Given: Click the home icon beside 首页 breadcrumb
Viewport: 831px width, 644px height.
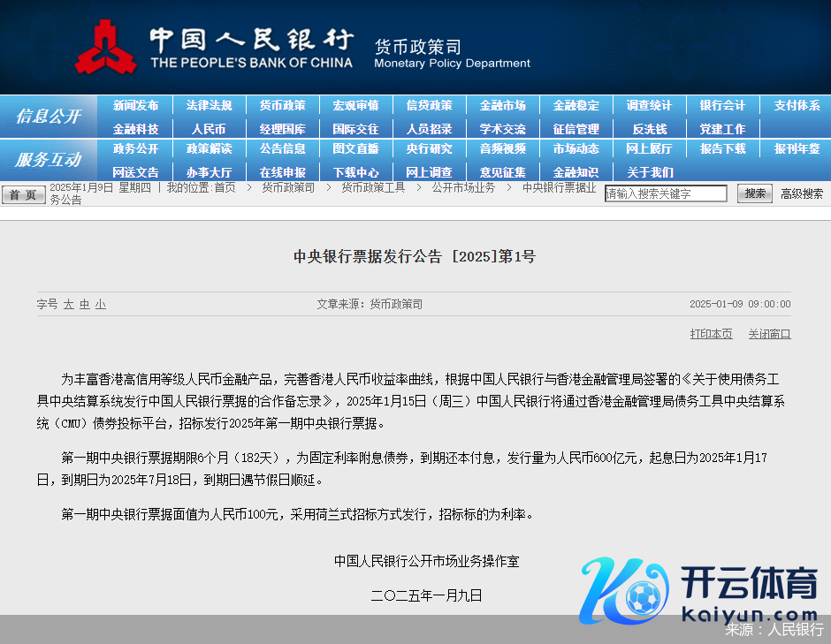Looking at the screenshot, I should [23, 194].
